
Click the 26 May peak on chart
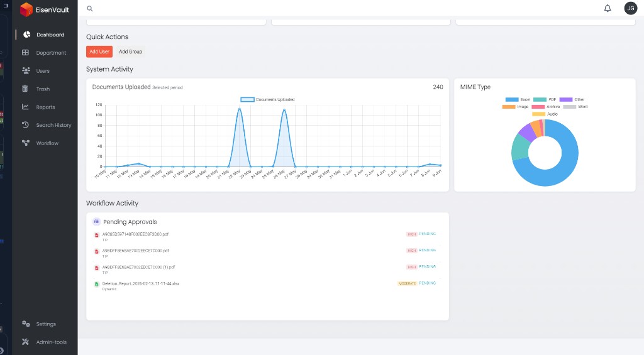284,110
